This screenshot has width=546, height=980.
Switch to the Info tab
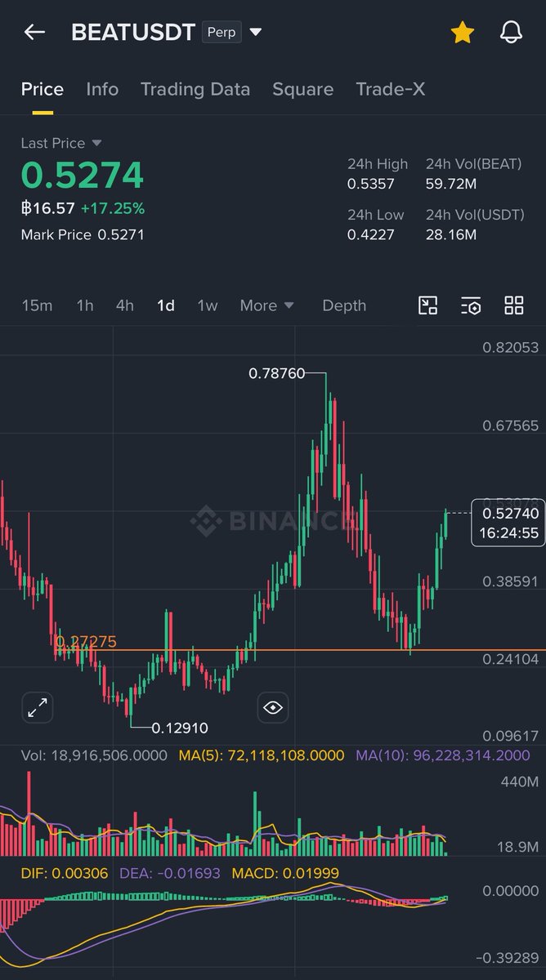point(102,89)
